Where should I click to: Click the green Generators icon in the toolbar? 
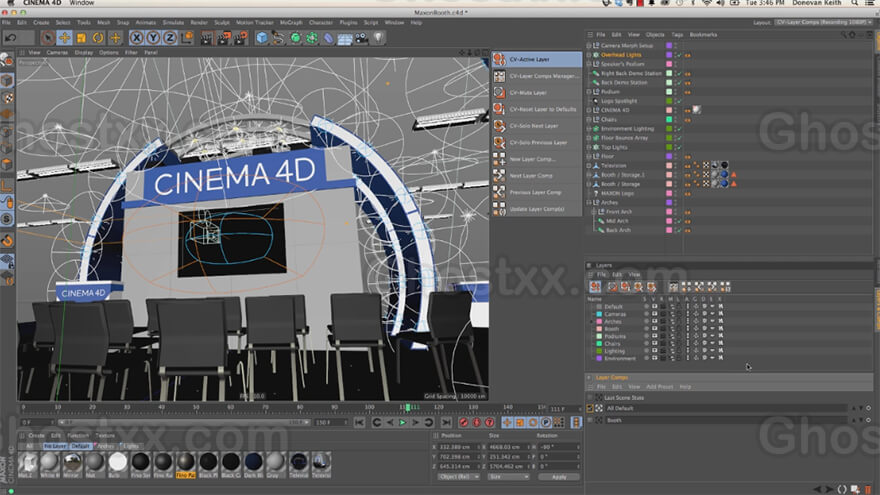pyautogui.click(x=295, y=38)
